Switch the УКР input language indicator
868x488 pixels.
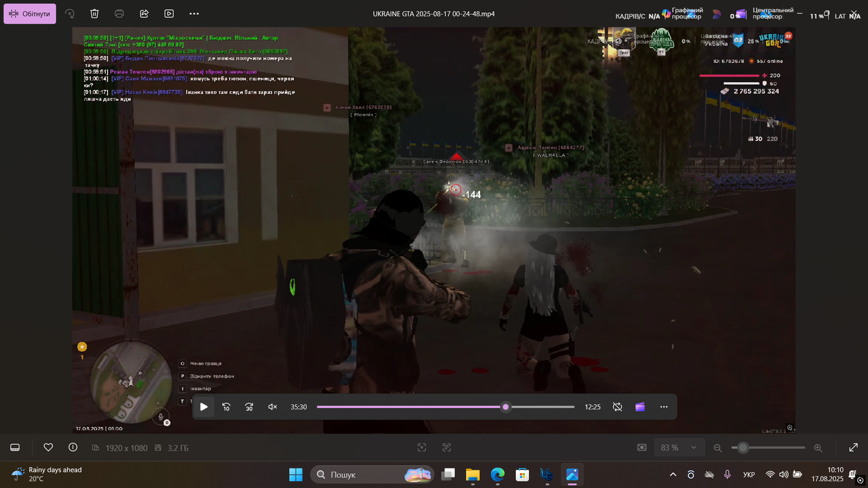click(x=749, y=474)
